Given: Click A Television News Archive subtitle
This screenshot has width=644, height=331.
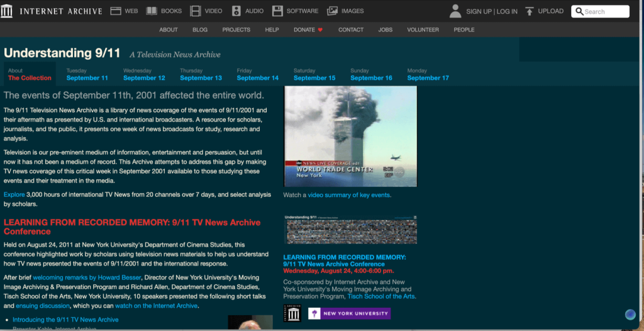Looking at the screenshot, I should point(175,55).
